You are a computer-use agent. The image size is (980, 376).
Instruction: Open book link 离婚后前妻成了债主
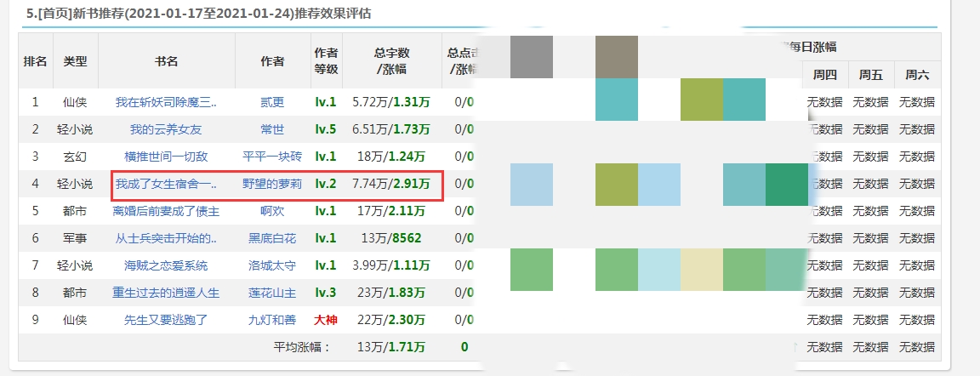coord(166,211)
